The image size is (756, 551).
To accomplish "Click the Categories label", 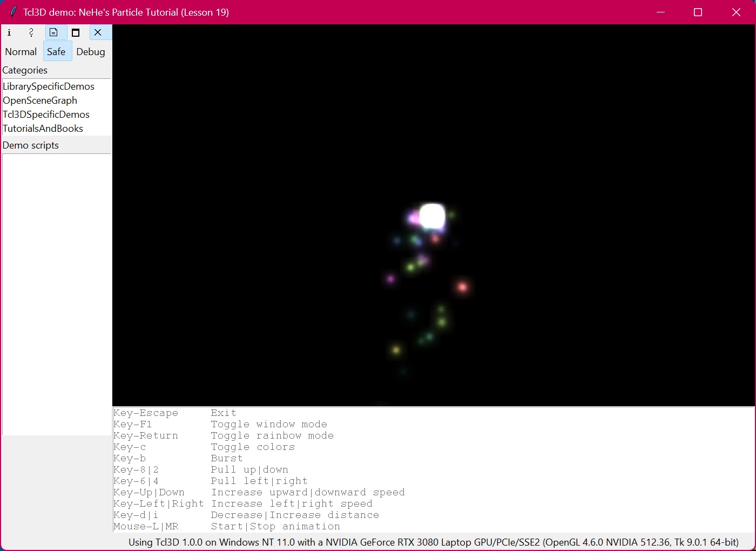I will pyautogui.click(x=25, y=70).
